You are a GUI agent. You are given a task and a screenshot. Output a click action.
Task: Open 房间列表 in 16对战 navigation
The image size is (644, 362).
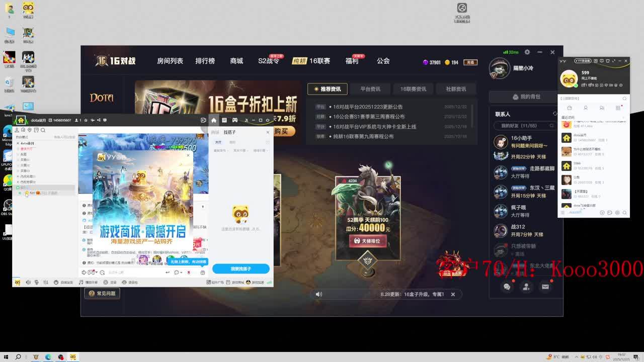click(x=170, y=61)
